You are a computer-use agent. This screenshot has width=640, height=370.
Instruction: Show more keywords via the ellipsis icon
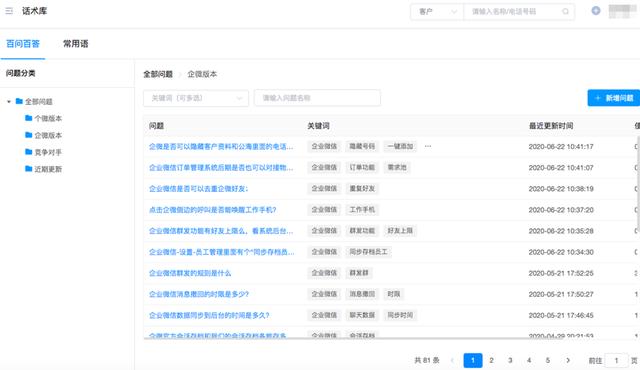pyautogui.click(x=428, y=146)
